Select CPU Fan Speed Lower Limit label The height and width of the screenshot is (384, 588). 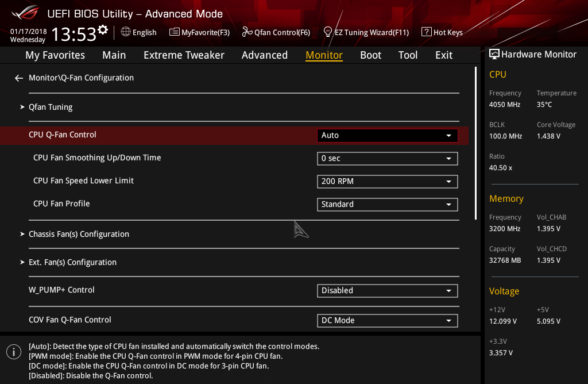(x=84, y=181)
